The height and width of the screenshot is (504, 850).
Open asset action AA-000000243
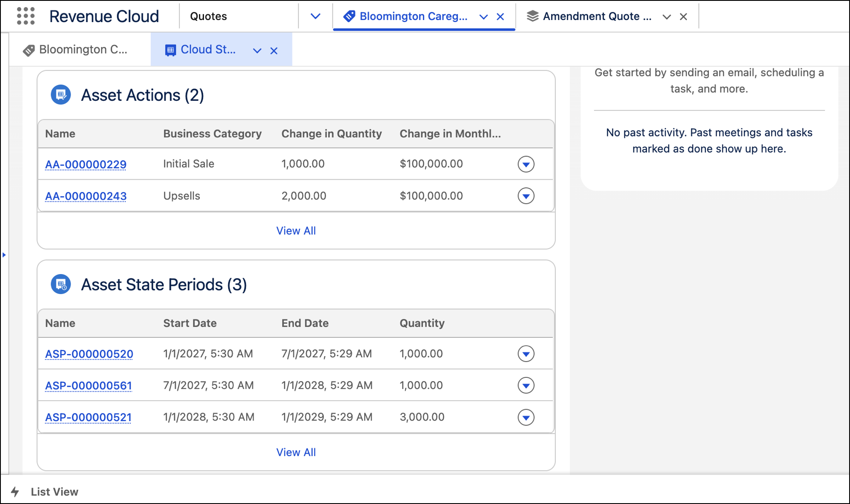pos(86,196)
